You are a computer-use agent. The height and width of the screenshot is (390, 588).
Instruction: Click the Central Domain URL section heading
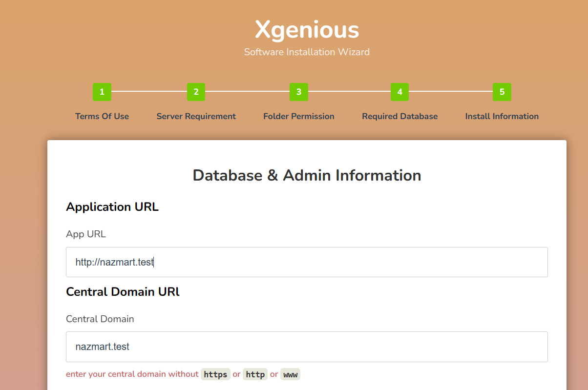(x=123, y=291)
